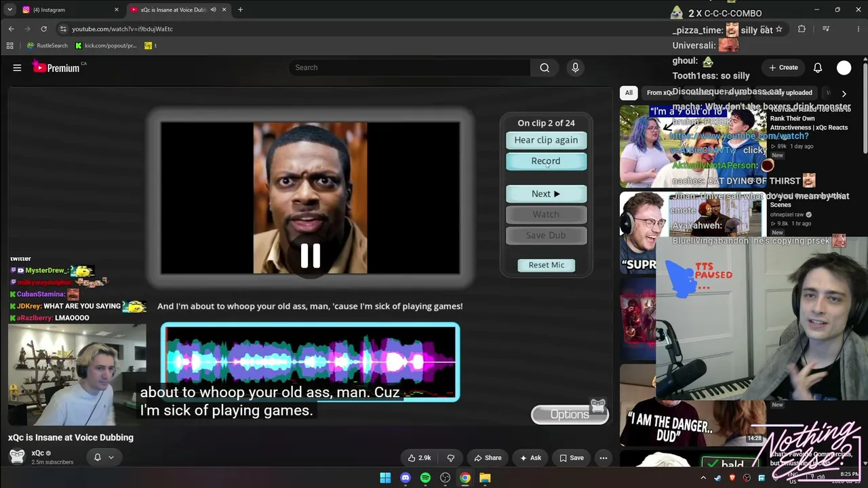Screen dimensions: 868x488
Task: Like the video with thumbs-up button
Action: pos(419,458)
